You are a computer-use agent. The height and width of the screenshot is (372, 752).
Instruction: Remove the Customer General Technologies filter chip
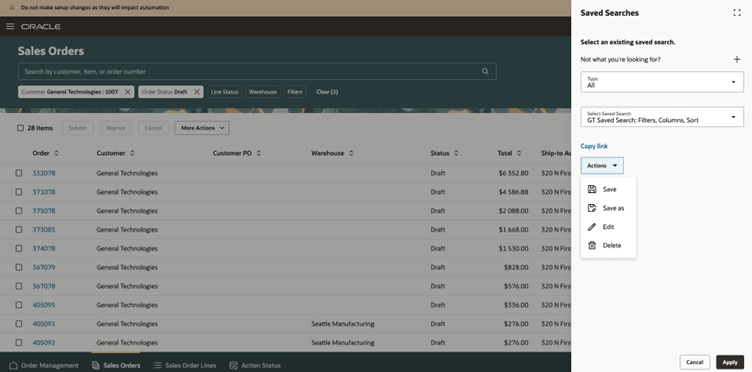point(128,92)
